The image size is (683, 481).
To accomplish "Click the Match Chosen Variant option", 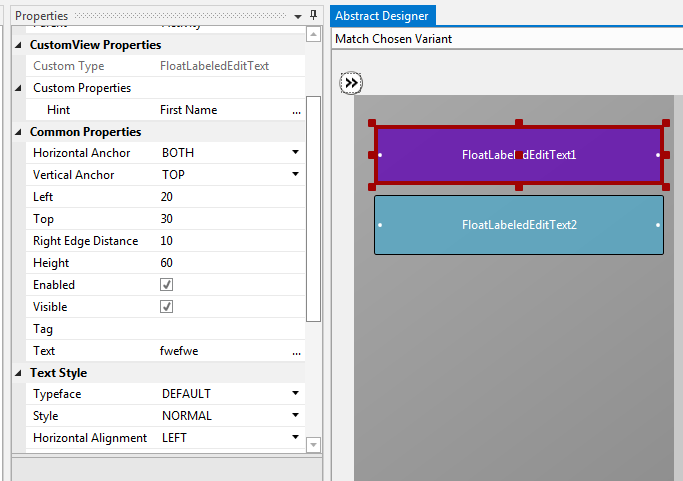I will pos(393,39).
